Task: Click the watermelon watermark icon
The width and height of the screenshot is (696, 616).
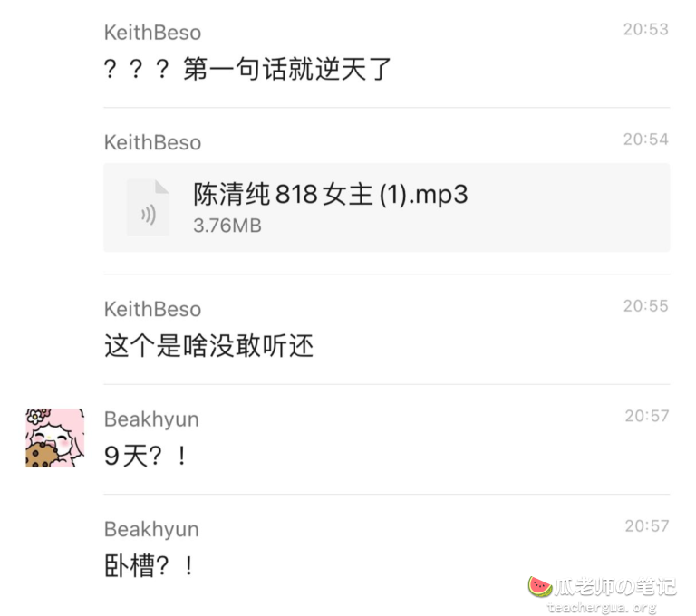Action: (x=540, y=587)
